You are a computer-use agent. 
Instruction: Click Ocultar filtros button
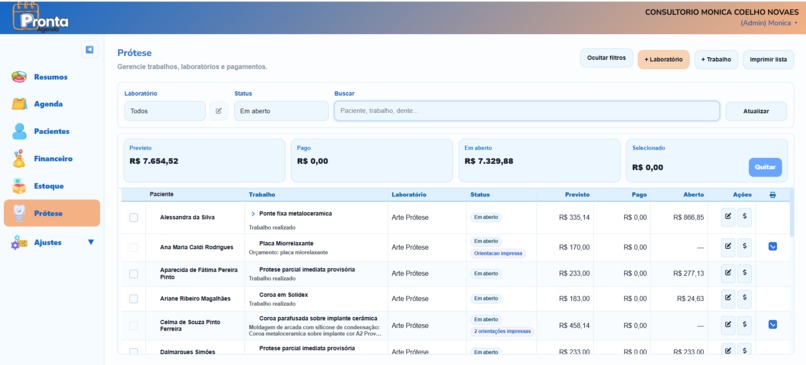[607, 58]
